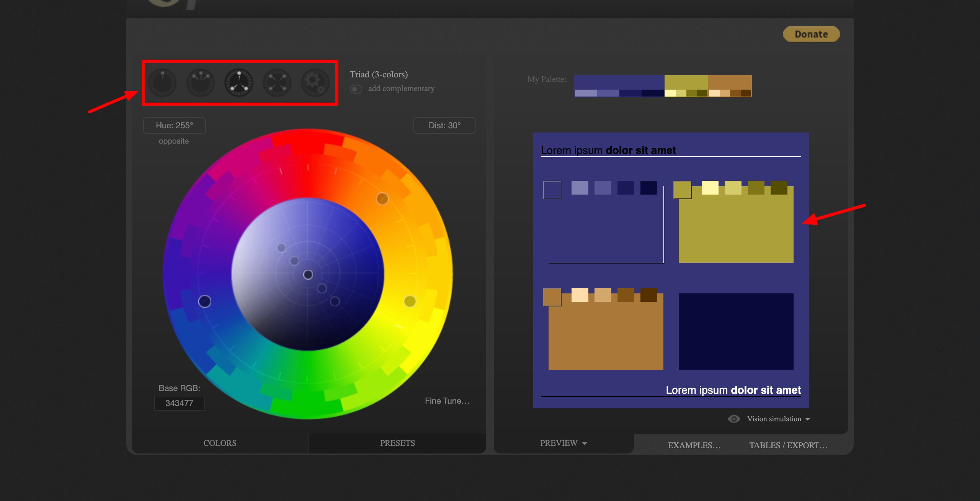Select the Triad scheme icon
The height and width of the screenshot is (501, 980).
point(239,82)
